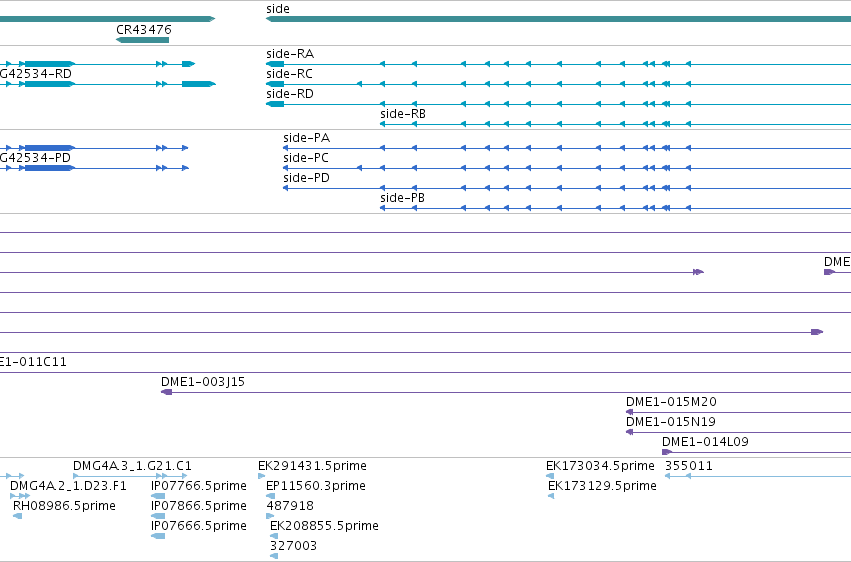This screenshot has width=851, height=562.
Task: Select the side-PC protein label
Action: [x=306, y=158]
